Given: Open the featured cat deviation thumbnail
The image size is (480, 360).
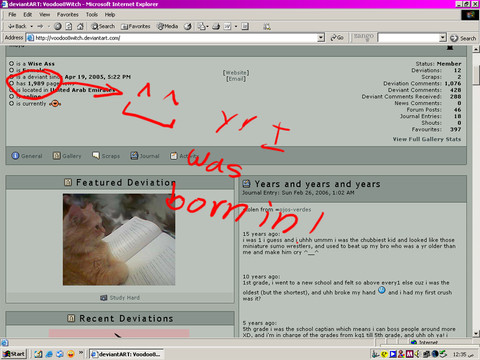Looking at the screenshot, I should [119, 240].
